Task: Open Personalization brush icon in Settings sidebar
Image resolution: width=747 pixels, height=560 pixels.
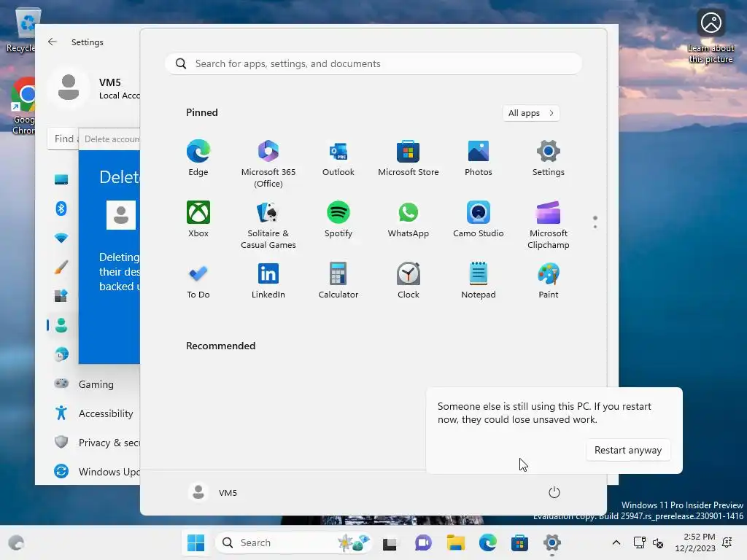Action: pos(61,267)
